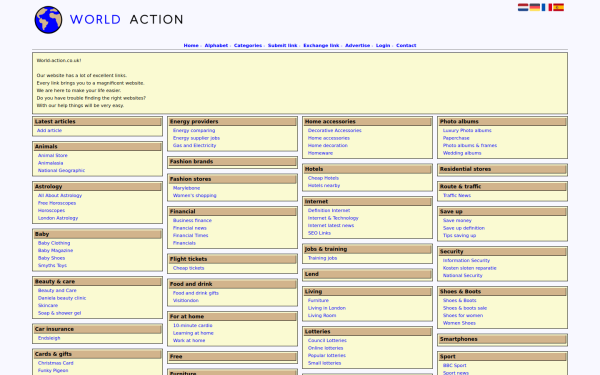Open the Gas and Electricity link

click(194, 145)
